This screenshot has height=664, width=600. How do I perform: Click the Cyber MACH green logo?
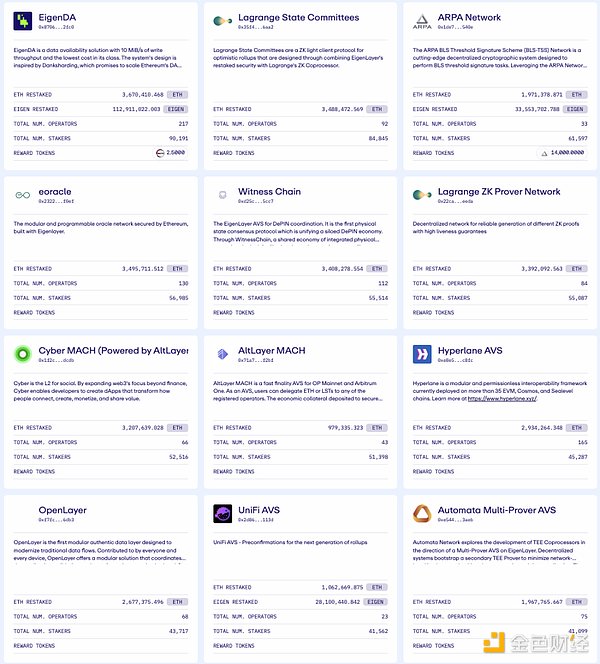(22, 354)
